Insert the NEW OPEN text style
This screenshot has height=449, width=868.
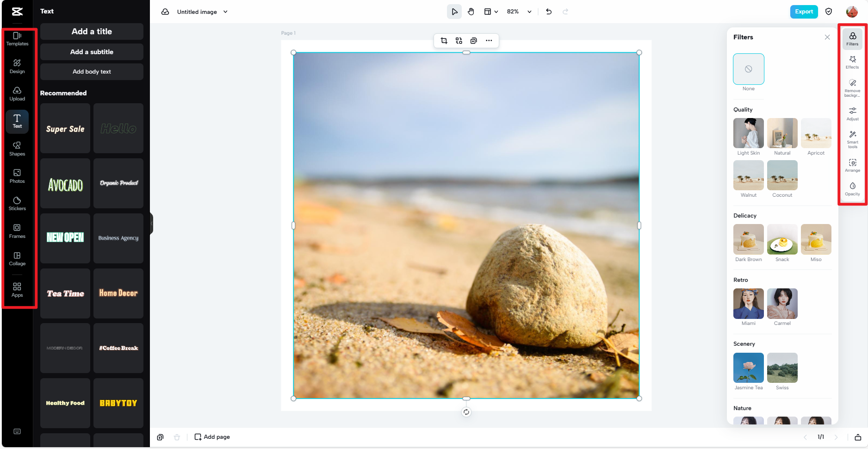65,238
